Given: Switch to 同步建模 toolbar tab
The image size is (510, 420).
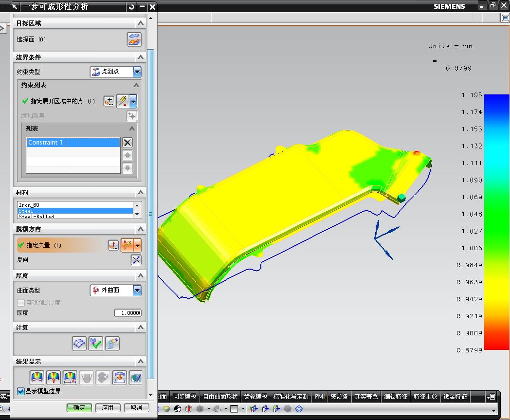Looking at the screenshot, I should pyautogui.click(x=185, y=397).
